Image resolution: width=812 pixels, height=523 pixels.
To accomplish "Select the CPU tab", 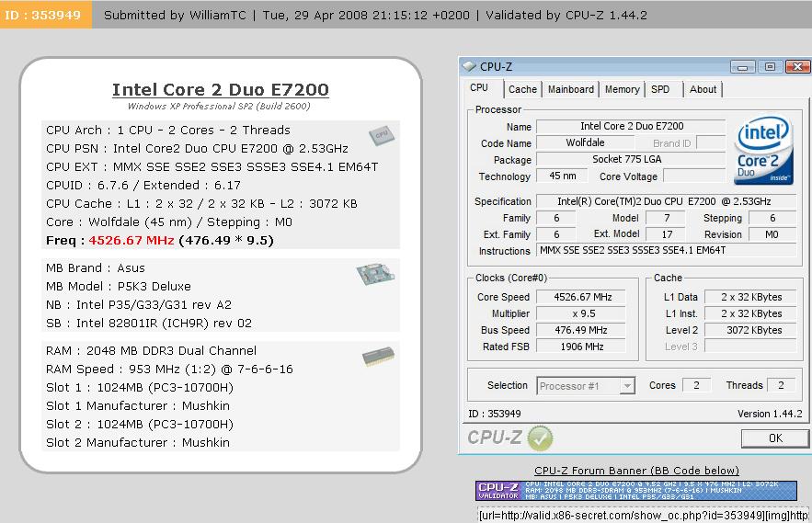I will pos(479,88).
